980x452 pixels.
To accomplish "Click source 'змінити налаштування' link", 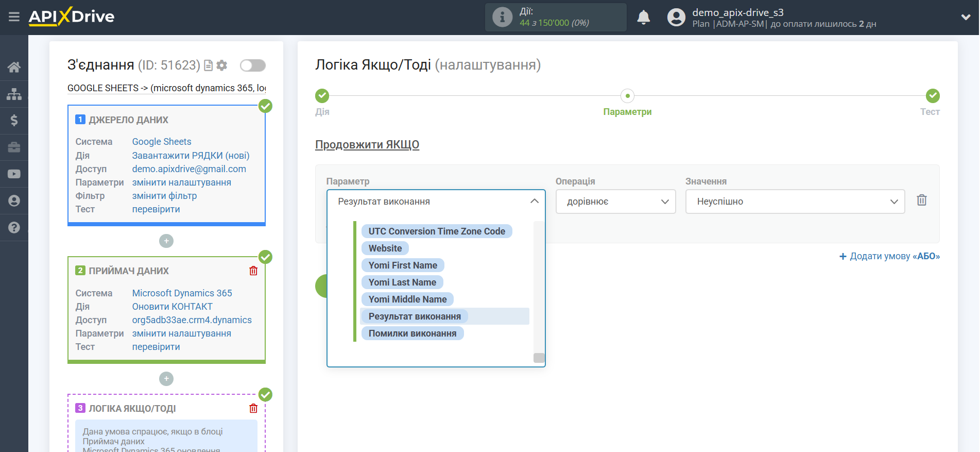I will 181,182.
